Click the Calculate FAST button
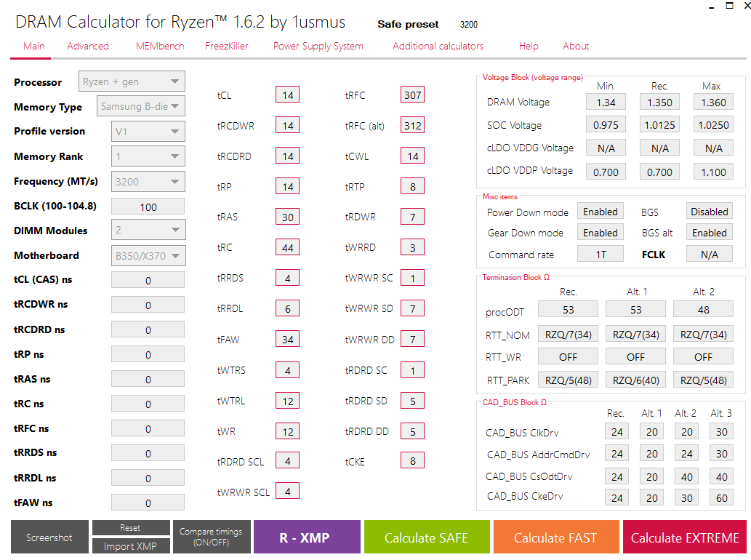This screenshot has width=751, height=560. 555,537
